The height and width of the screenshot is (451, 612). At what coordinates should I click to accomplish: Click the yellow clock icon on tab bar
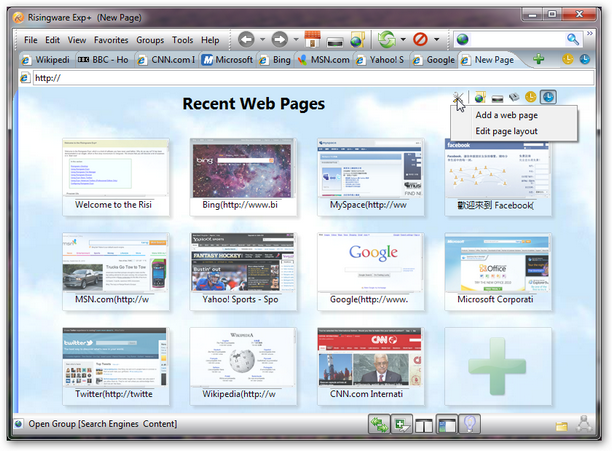coord(568,59)
